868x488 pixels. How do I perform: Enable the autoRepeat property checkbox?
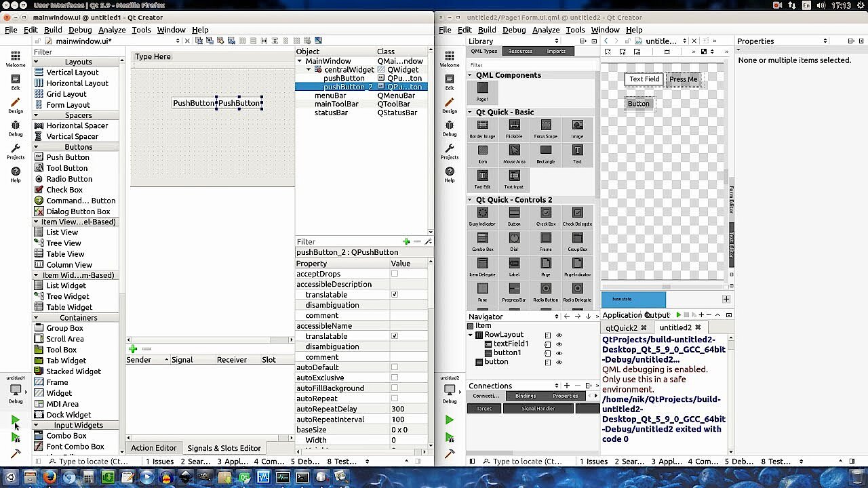[x=394, y=399]
